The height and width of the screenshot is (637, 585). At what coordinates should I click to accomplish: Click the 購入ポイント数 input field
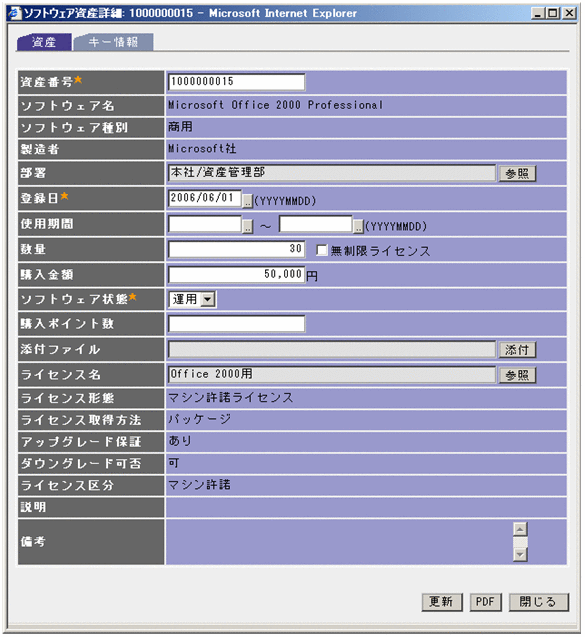(x=236, y=324)
